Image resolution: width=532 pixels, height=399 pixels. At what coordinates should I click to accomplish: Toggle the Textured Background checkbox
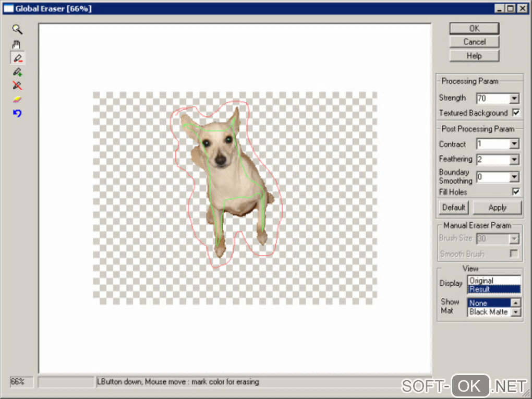pos(516,113)
